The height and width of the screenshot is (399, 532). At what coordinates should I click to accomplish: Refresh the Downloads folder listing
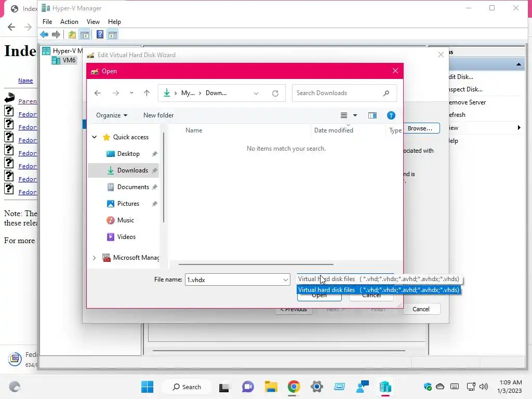[x=275, y=94]
